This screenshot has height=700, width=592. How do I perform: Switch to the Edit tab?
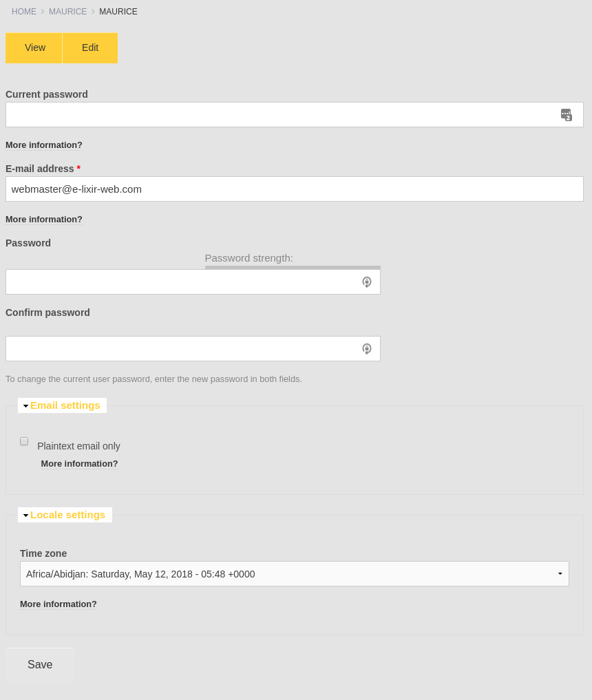pos(90,48)
